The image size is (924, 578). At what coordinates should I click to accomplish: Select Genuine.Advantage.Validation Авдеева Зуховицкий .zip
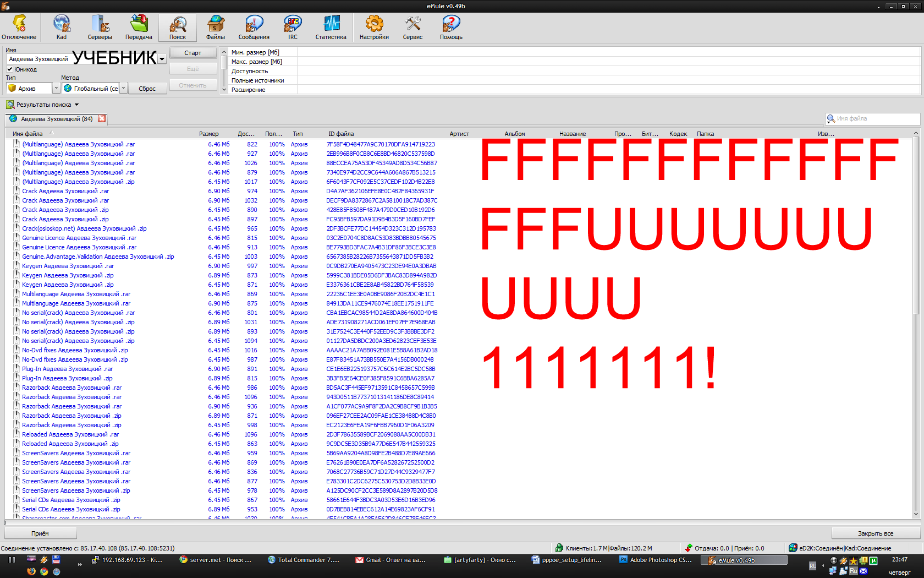coord(98,257)
